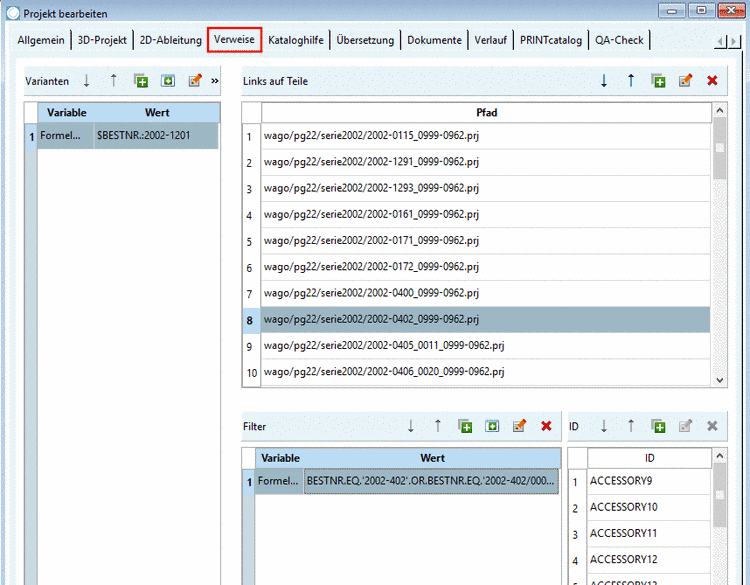Viewport: 750px width, 585px height.
Task: Select highlighted path 2002-0402_0999-0962.prj
Action: click(x=485, y=320)
